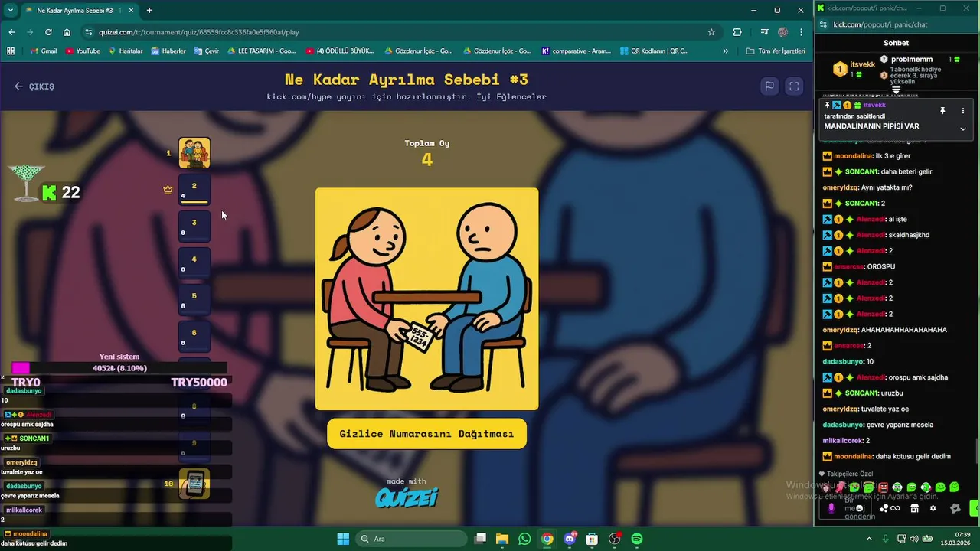Open Spotify from taskbar
Image resolution: width=980 pixels, height=551 pixels.
click(x=637, y=539)
